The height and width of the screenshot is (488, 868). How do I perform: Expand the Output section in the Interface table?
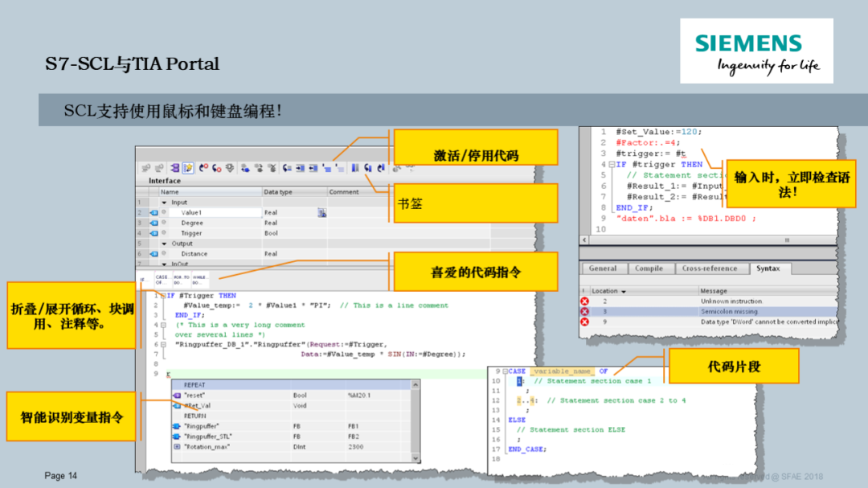tap(166, 244)
